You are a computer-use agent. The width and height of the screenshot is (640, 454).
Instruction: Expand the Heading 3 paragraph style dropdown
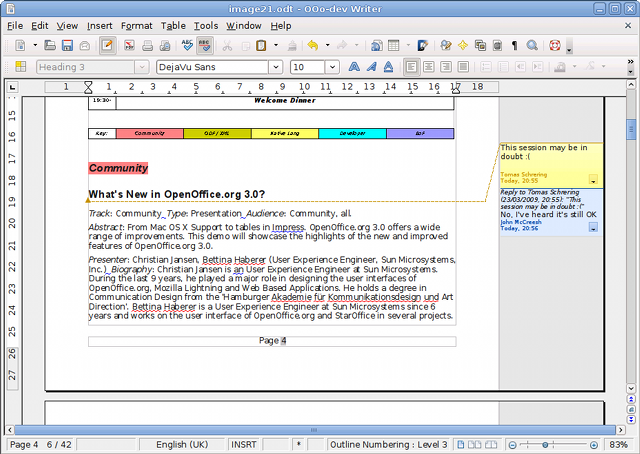142,67
